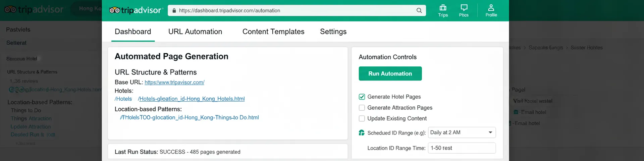Enable Generate Attraction Pages checkbox
This screenshot has width=644, height=161.
tap(362, 108)
